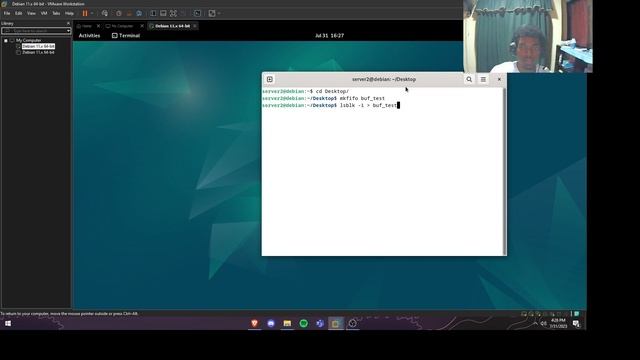Close the Home tab

(98, 26)
